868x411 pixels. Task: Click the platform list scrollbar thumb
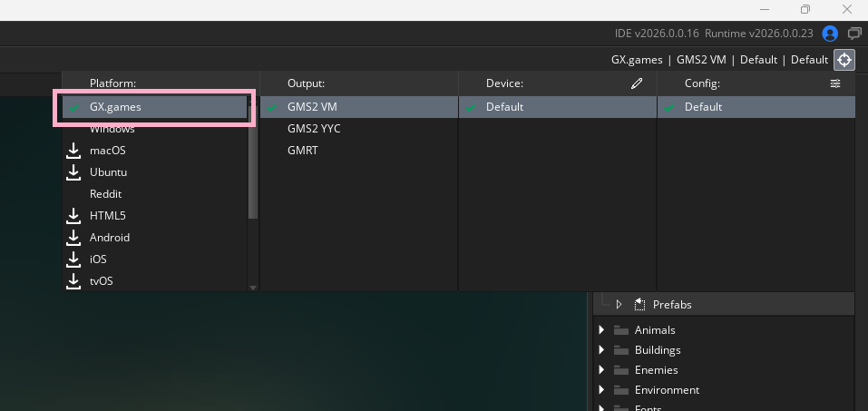click(253, 162)
